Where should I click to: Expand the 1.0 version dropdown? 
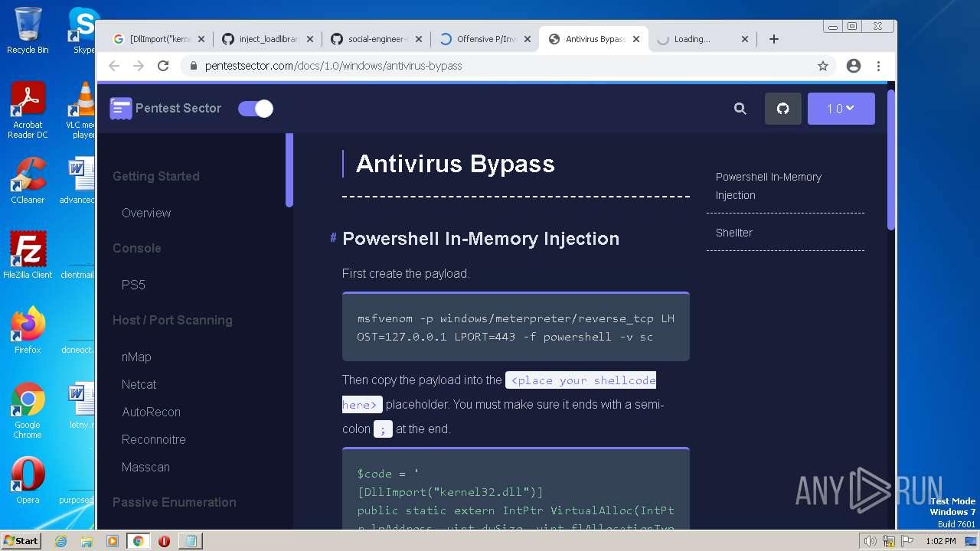(841, 109)
